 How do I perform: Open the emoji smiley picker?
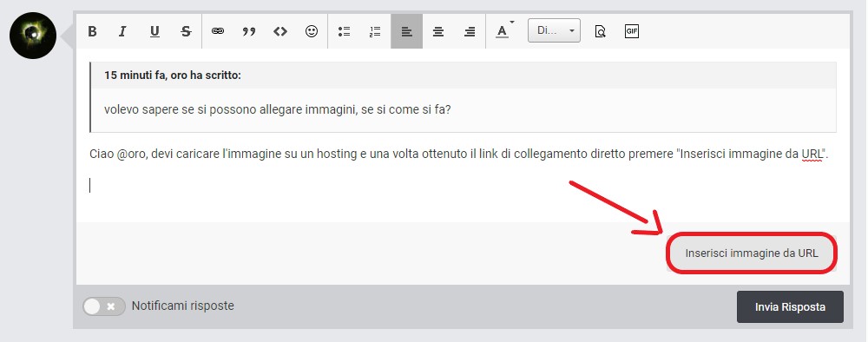coord(312,31)
